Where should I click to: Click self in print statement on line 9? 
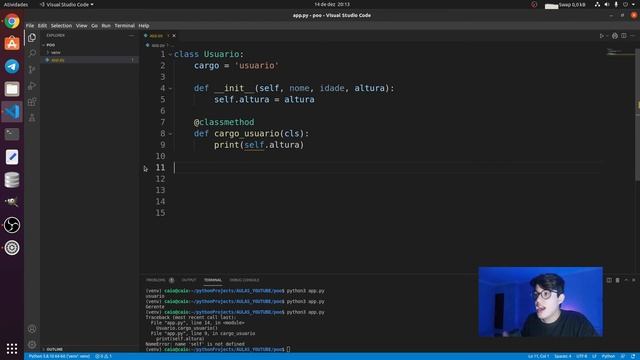254,145
